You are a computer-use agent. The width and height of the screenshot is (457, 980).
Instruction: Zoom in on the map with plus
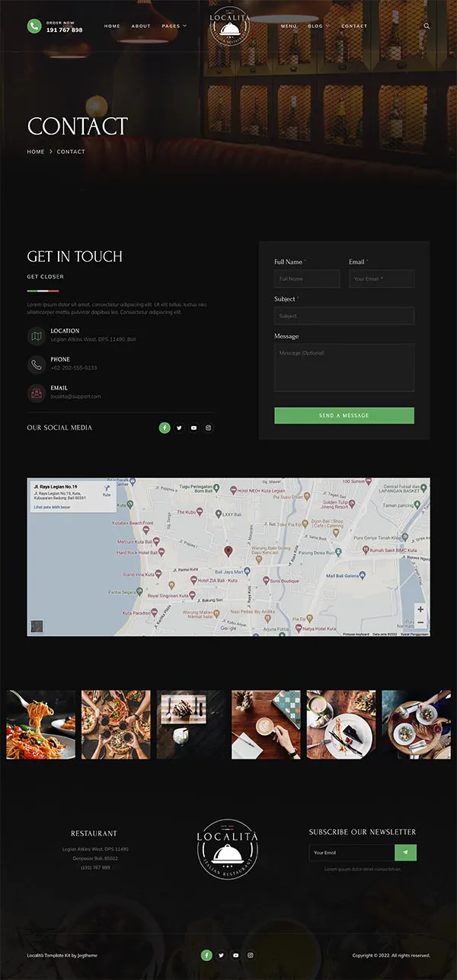pos(420,609)
